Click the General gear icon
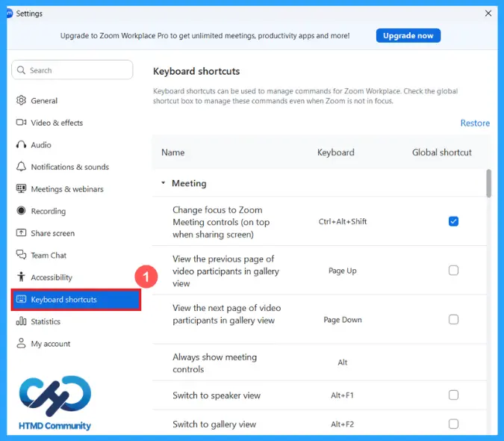 21,100
